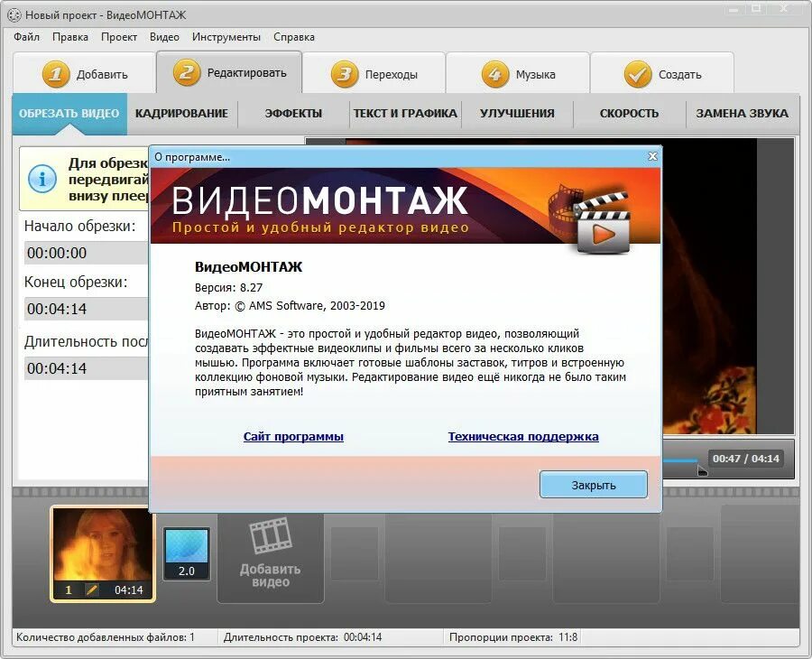The height and width of the screenshot is (659, 812).
Task: Switch to the Улучшения sub-tab
Action: [x=517, y=113]
